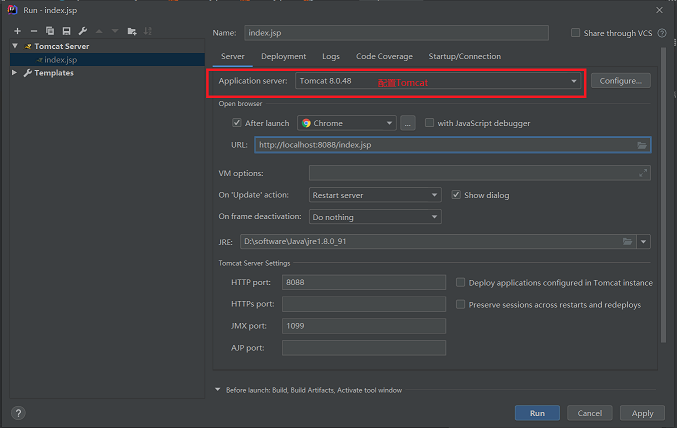Toggle the After launch checkbox
This screenshot has width=677, height=428.
click(237, 123)
